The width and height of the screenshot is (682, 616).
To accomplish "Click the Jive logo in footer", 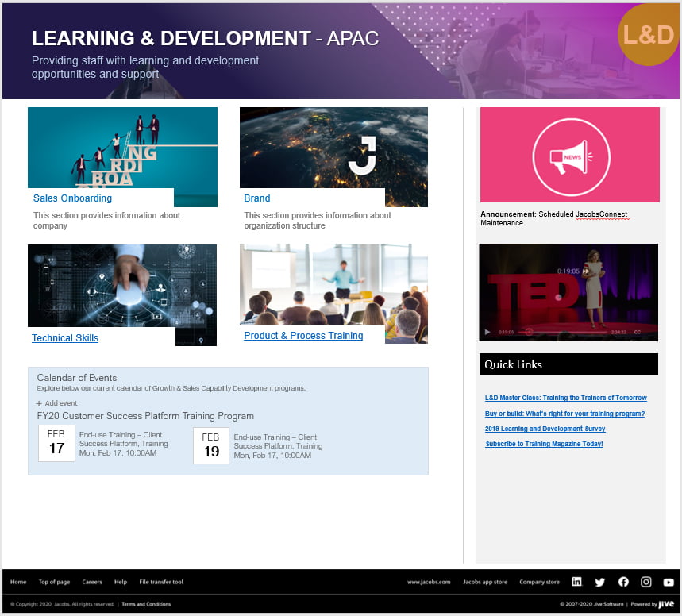I will [666, 604].
